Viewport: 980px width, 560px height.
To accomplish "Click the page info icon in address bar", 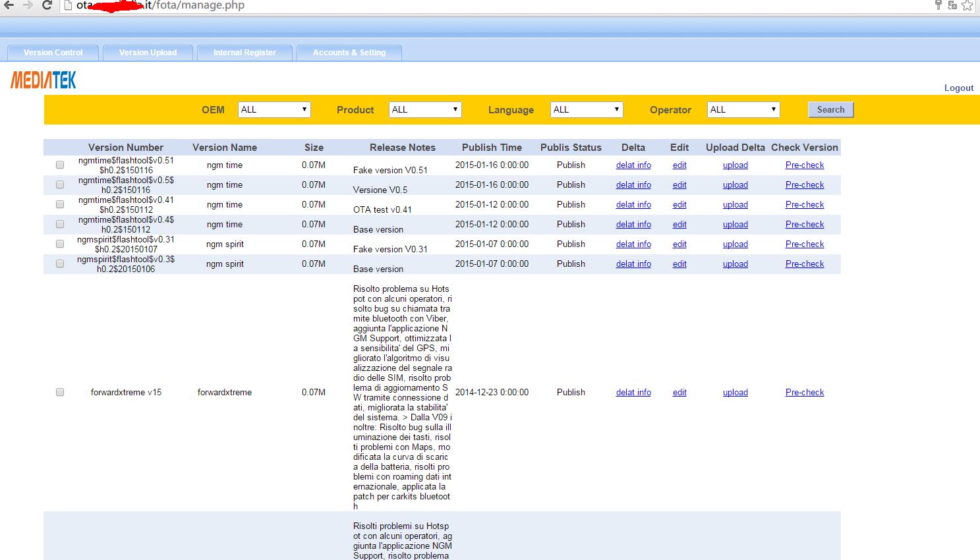I will click(67, 5).
